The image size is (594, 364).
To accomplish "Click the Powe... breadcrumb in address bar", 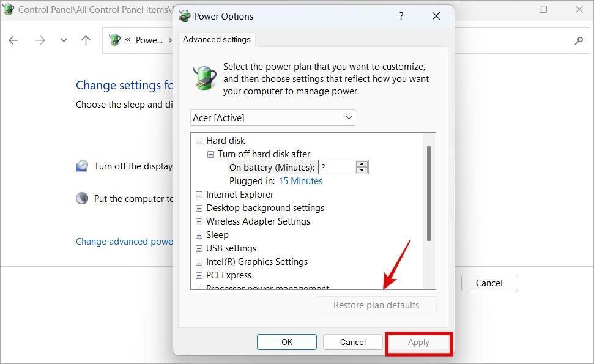I will click(x=149, y=40).
